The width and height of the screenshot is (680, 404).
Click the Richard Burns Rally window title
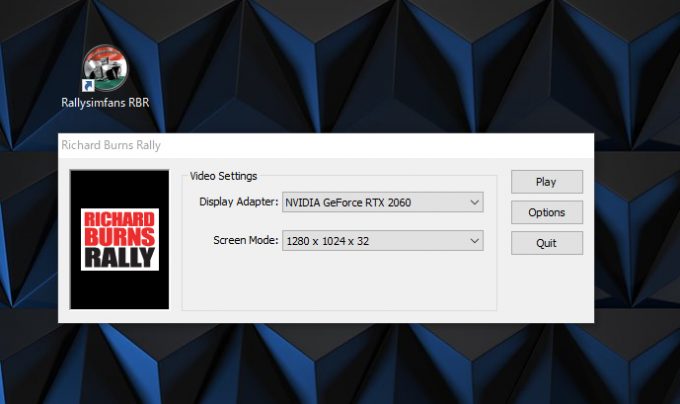pos(111,145)
